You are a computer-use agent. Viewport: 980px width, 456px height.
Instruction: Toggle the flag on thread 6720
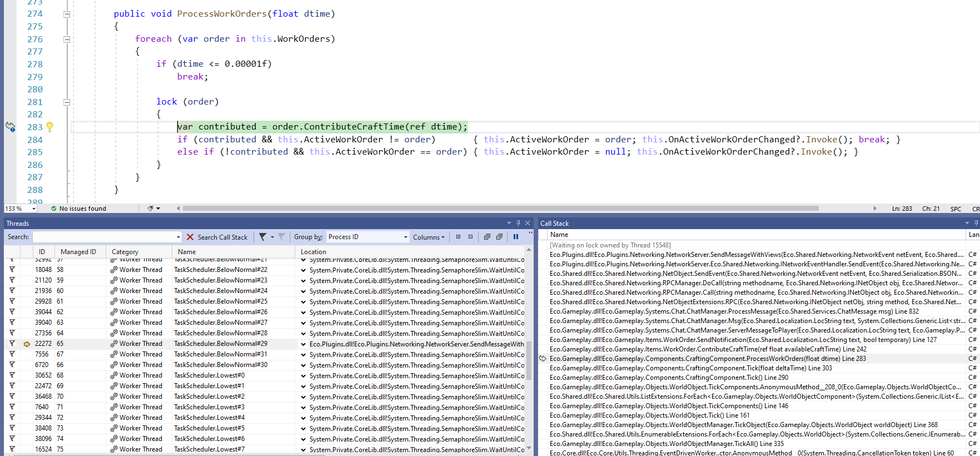[x=12, y=365]
